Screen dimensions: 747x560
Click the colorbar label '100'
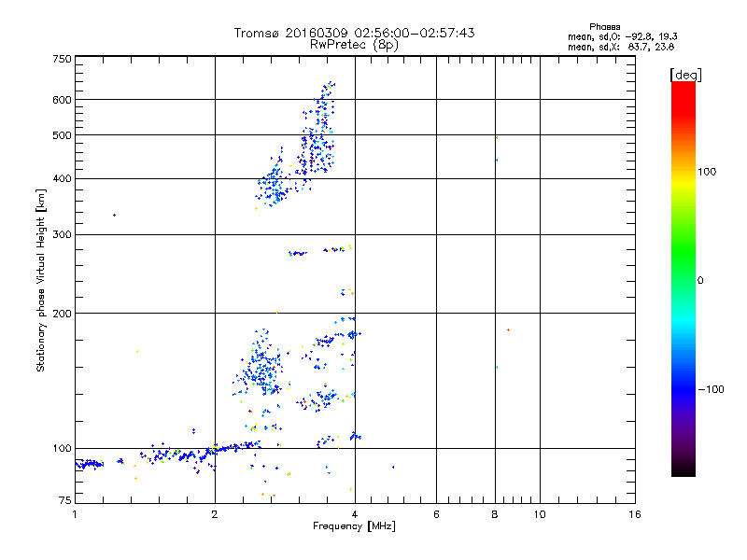point(707,172)
